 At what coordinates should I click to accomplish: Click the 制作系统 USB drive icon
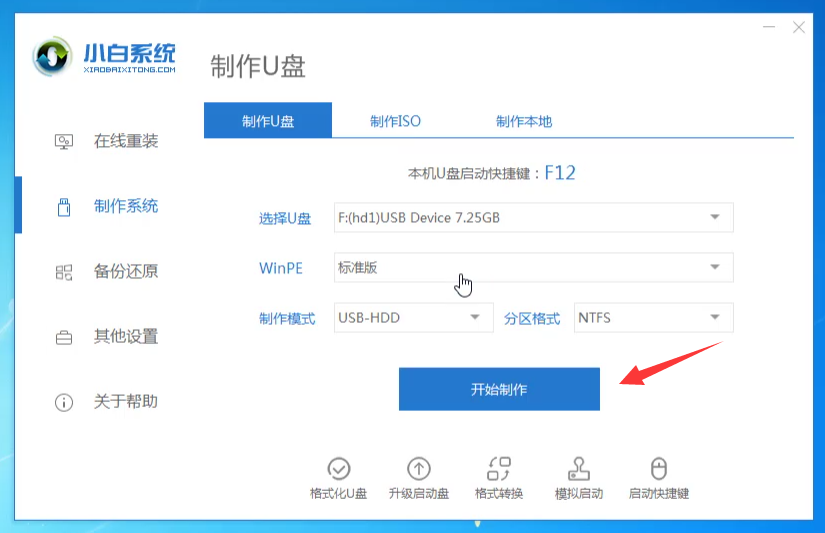[x=64, y=207]
